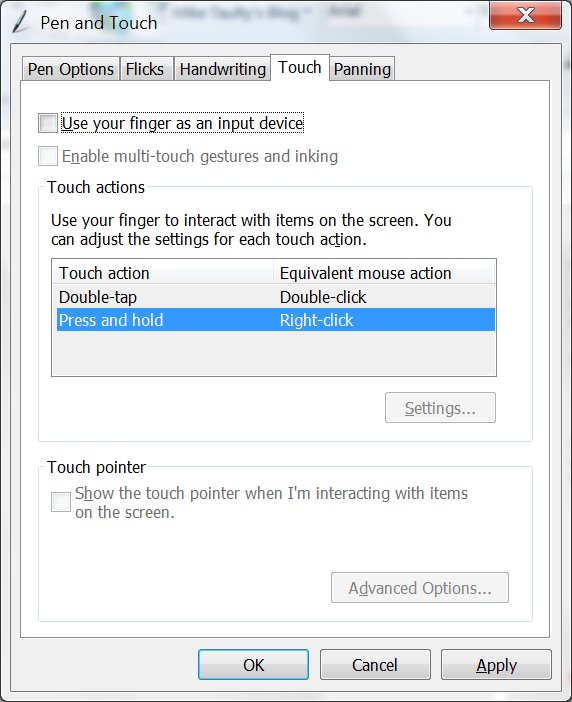Select the Double-tap touch action row
Screen dimensions: 572x702
276,297
